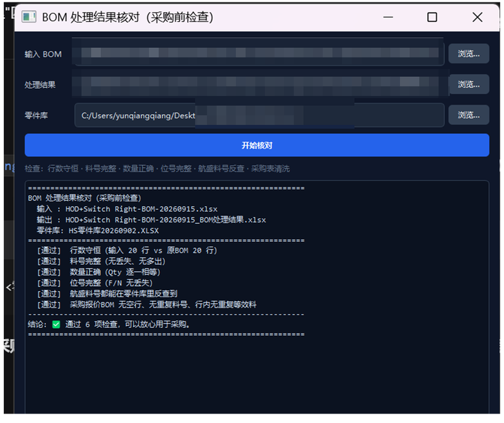Focus the 处理结果 path field
Image resolution: width=504 pixels, height=423 pixels.
click(259, 84)
